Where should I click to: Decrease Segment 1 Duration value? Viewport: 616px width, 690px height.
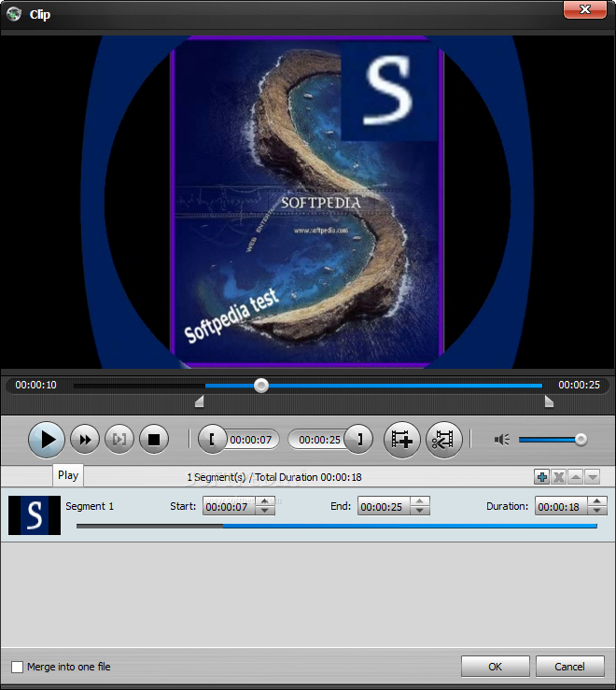[x=597, y=511]
